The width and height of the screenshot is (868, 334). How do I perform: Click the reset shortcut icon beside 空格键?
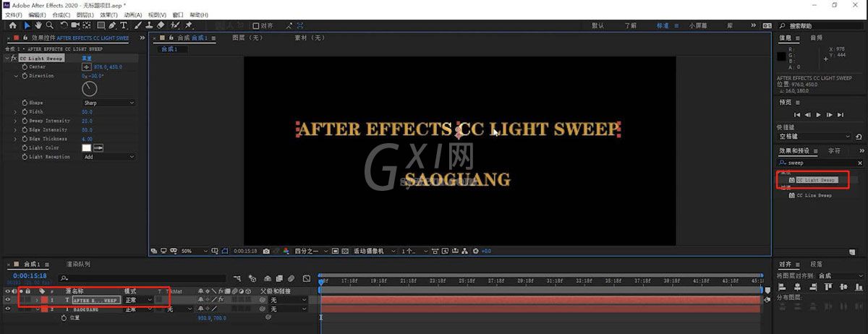point(858,137)
